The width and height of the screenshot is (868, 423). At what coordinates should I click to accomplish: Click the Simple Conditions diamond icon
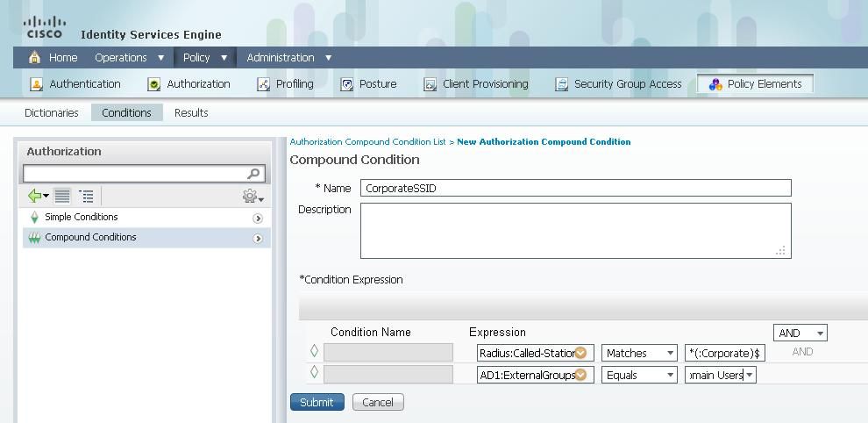point(34,217)
